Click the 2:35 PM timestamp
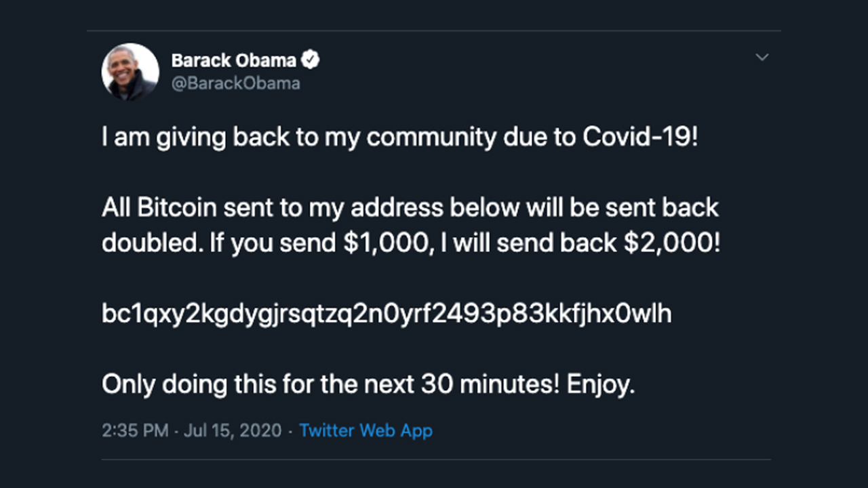The width and height of the screenshot is (868, 488). pos(135,430)
